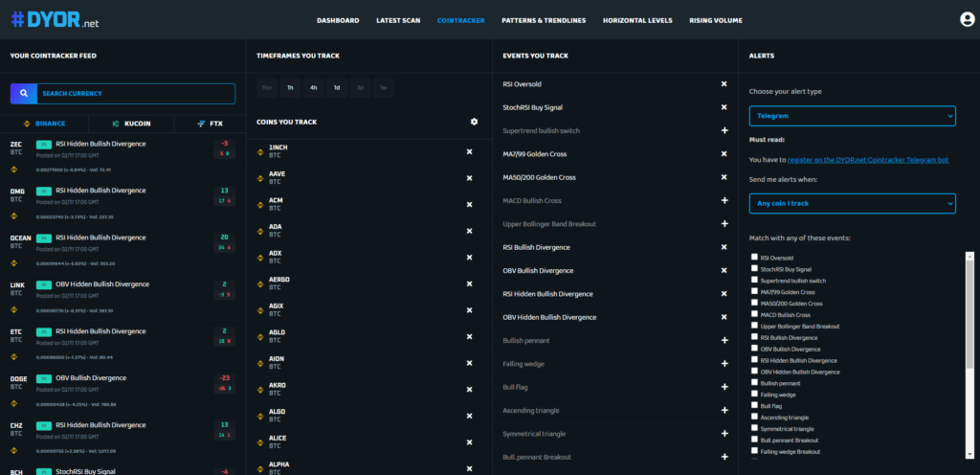Remove ADA from tracked coins
The width and height of the screenshot is (980, 475).
click(469, 231)
